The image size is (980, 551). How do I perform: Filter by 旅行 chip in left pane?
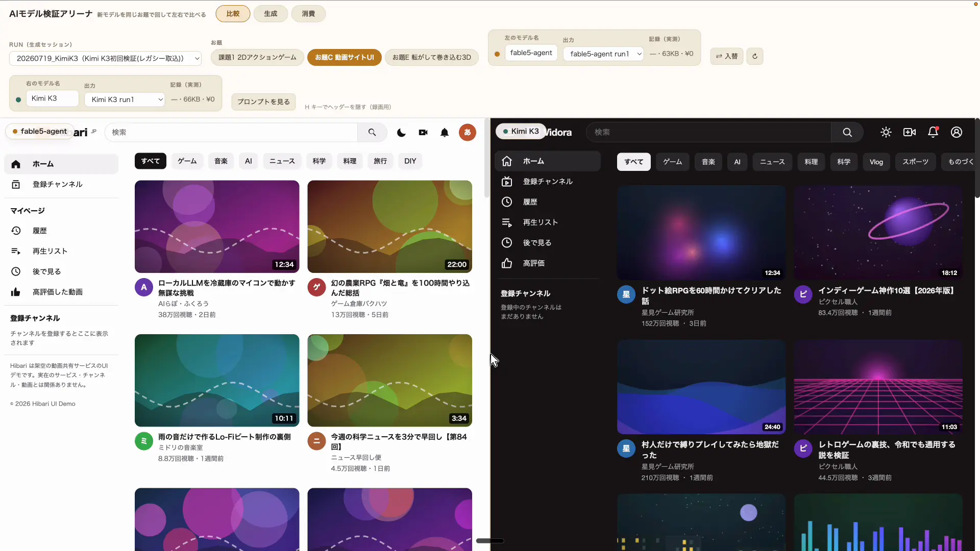click(380, 161)
